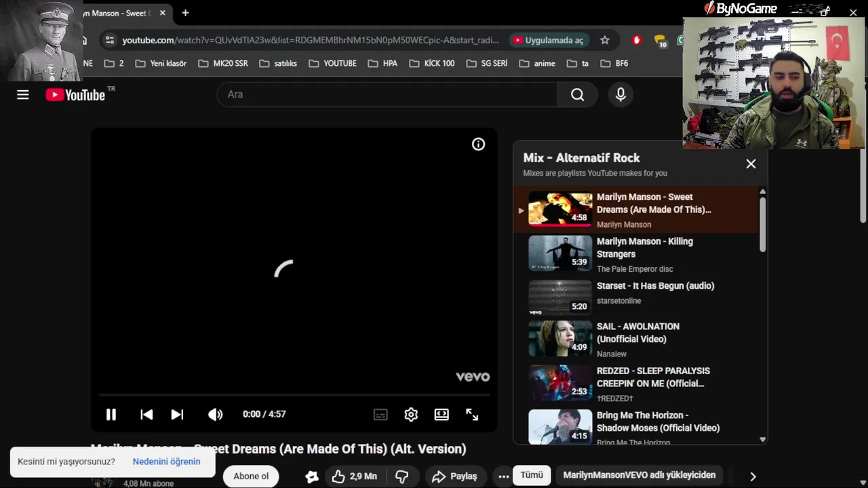Image resolution: width=868 pixels, height=488 pixels.
Task: Open bookmark folder labeled 2
Action: pos(114,63)
